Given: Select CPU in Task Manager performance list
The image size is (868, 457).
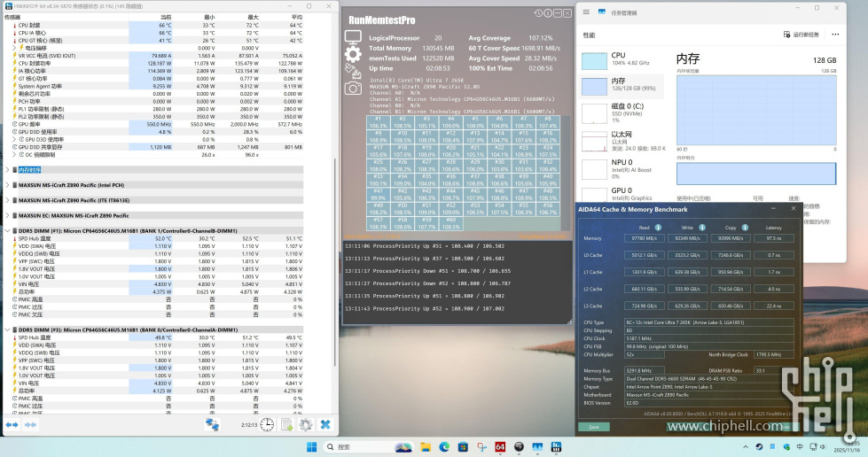Looking at the screenshot, I should coord(622,59).
